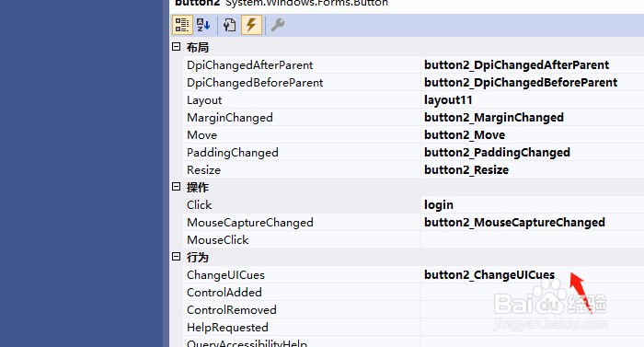Image resolution: width=644 pixels, height=347 pixels.
Task: Click the empty MouseClick value field
Action: (x=533, y=239)
